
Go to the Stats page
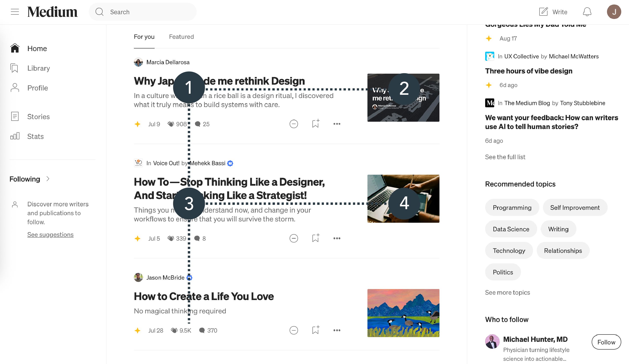[x=35, y=136]
